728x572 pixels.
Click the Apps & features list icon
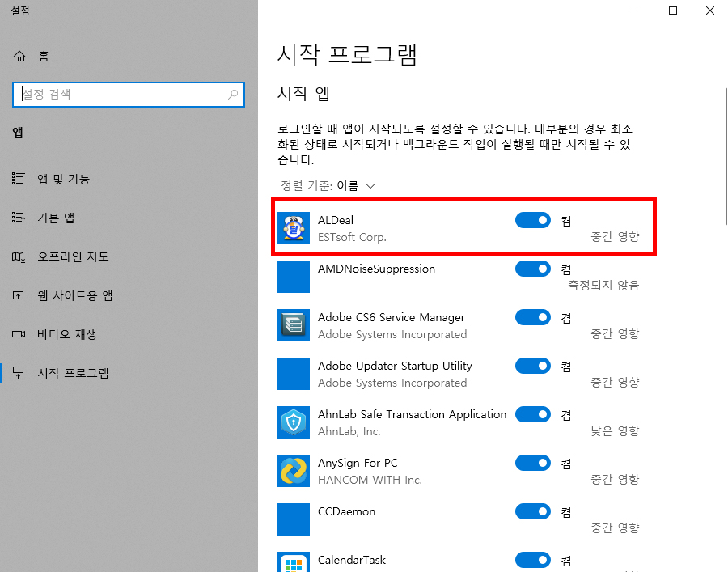pos(19,178)
